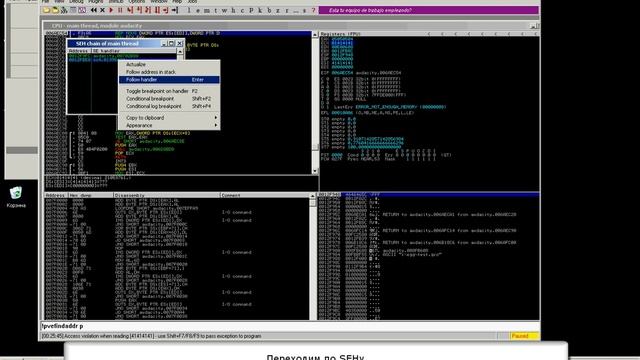Show references with 'r' button
Viewport: 640px width, 360px height.
click(287, 10)
